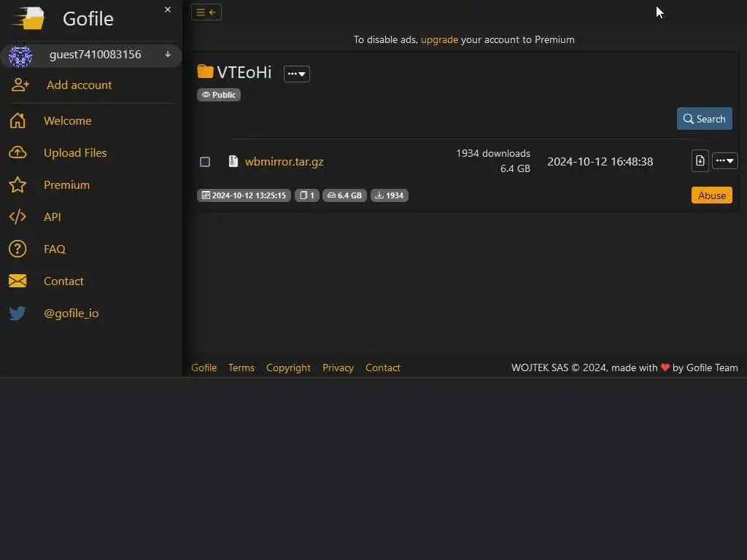Click the Welcome home icon
This screenshot has width=747, height=560.
click(x=18, y=120)
